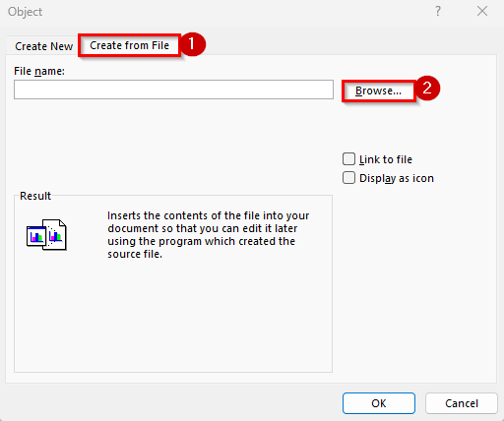Screen dimensions: 504x421
Task: Confirm with the OK button
Action: pos(379,403)
